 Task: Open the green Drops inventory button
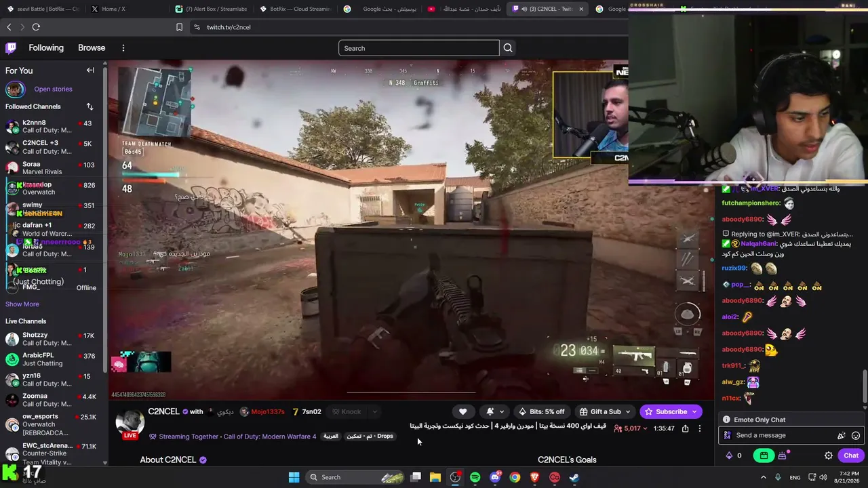[764, 455]
